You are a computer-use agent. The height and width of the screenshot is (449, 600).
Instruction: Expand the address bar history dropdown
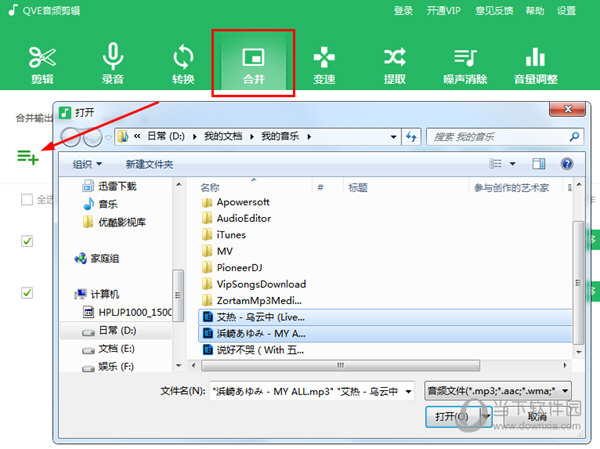pyautogui.click(x=393, y=137)
